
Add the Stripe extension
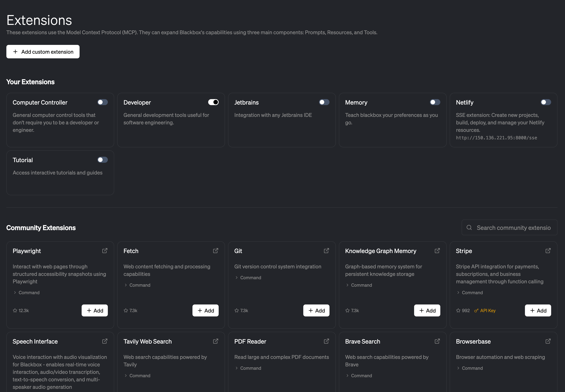[x=538, y=310]
